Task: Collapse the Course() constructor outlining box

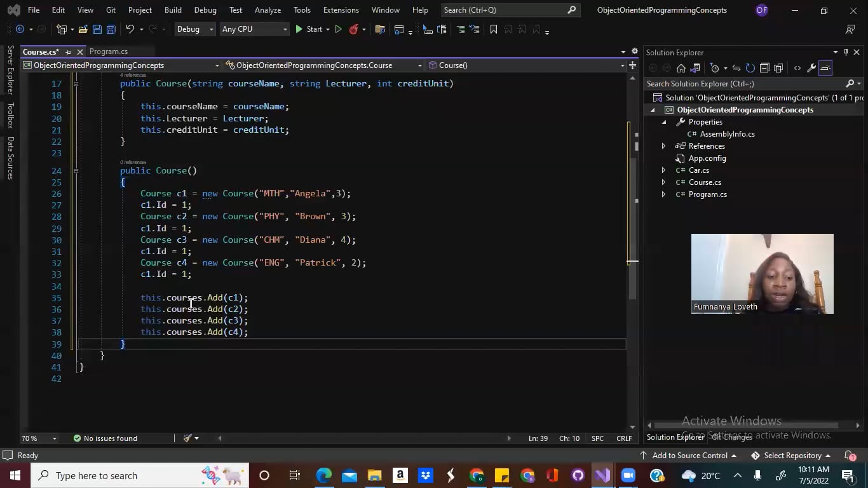Action: click(76, 170)
